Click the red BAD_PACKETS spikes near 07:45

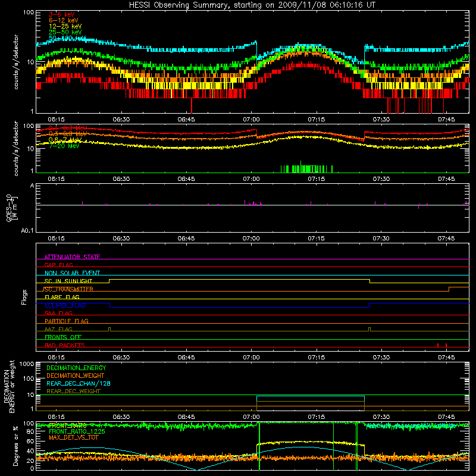[x=441, y=345]
